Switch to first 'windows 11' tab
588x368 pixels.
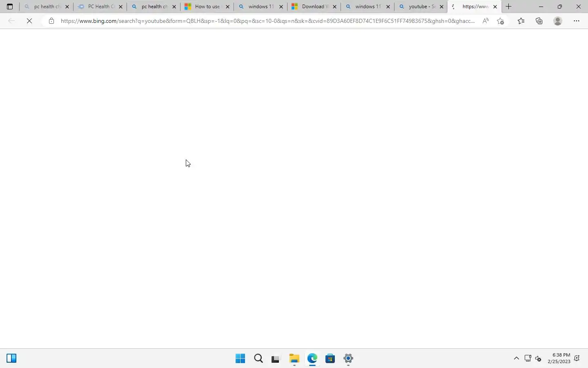(x=261, y=7)
